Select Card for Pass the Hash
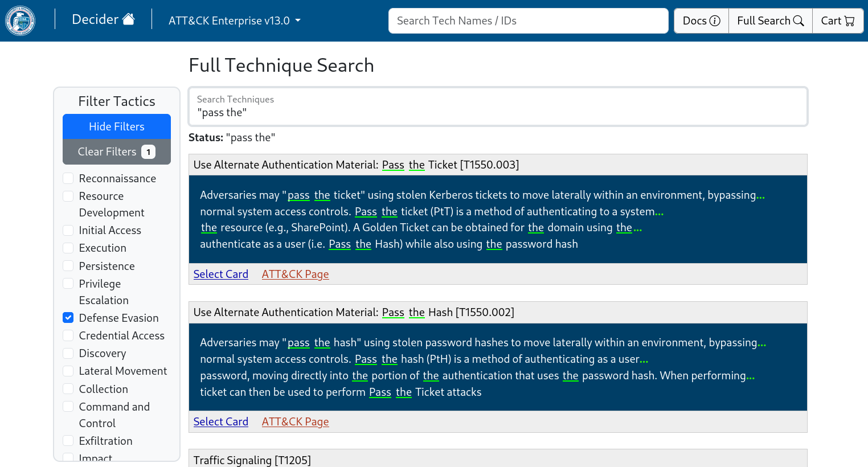Image resolution: width=868 pixels, height=467 pixels. [221, 421]
